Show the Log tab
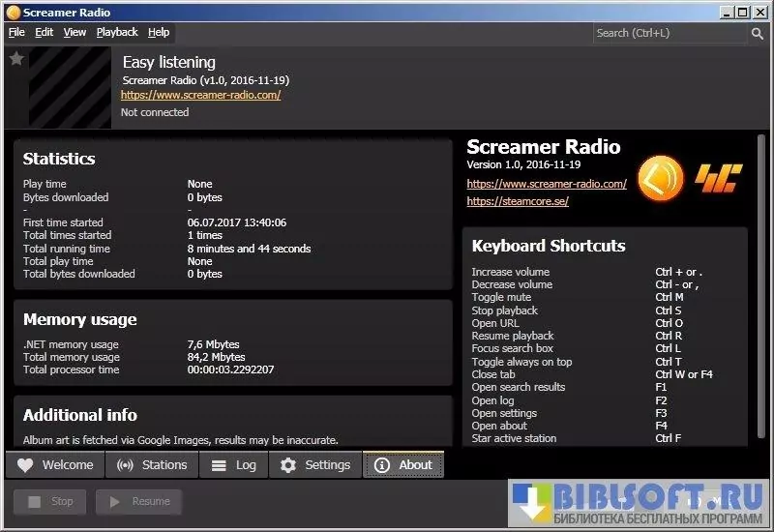 [x=234, y=465]
